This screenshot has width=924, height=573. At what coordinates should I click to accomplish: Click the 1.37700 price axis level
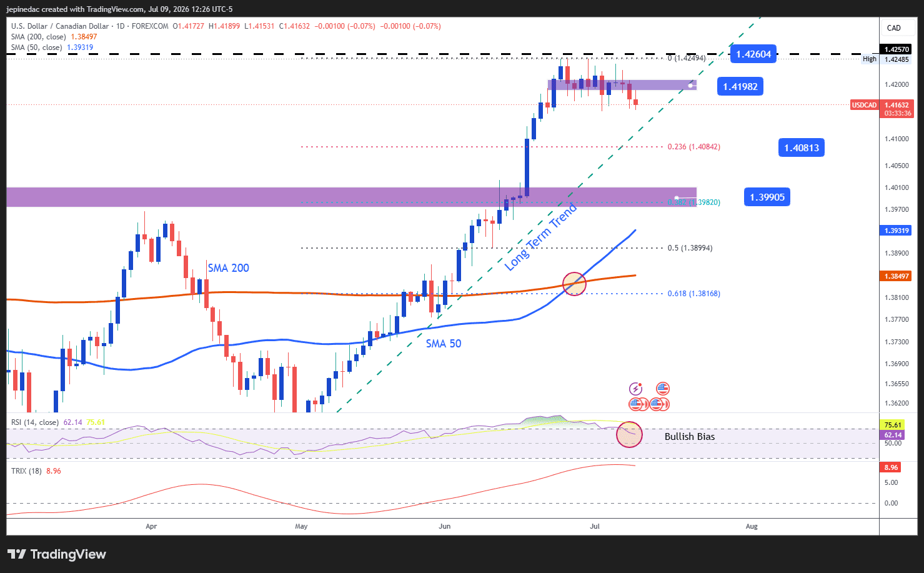pos(897,320)
